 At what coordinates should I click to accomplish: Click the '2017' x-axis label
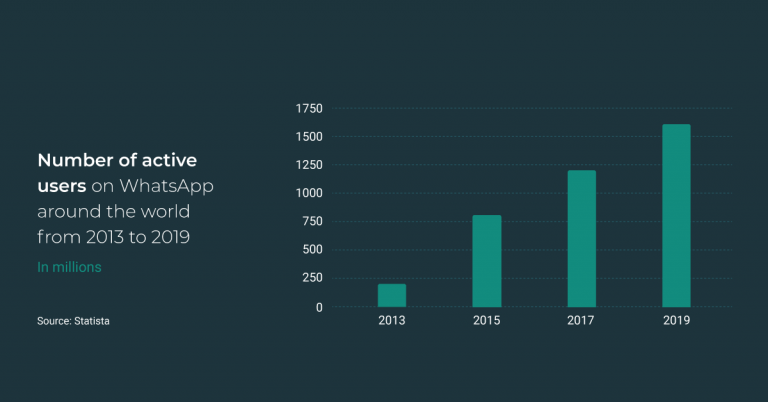[581, 320]
